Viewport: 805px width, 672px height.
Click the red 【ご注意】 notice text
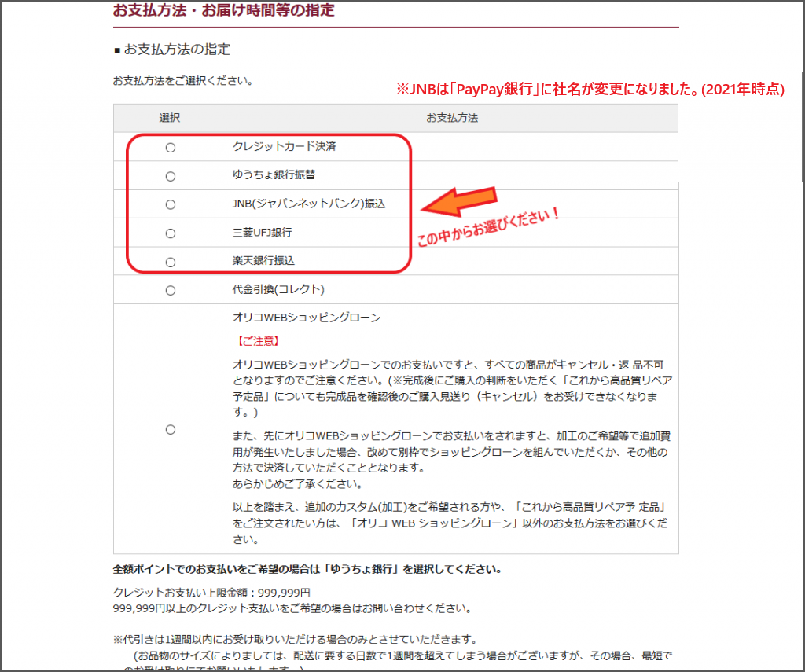click(258, 341)
